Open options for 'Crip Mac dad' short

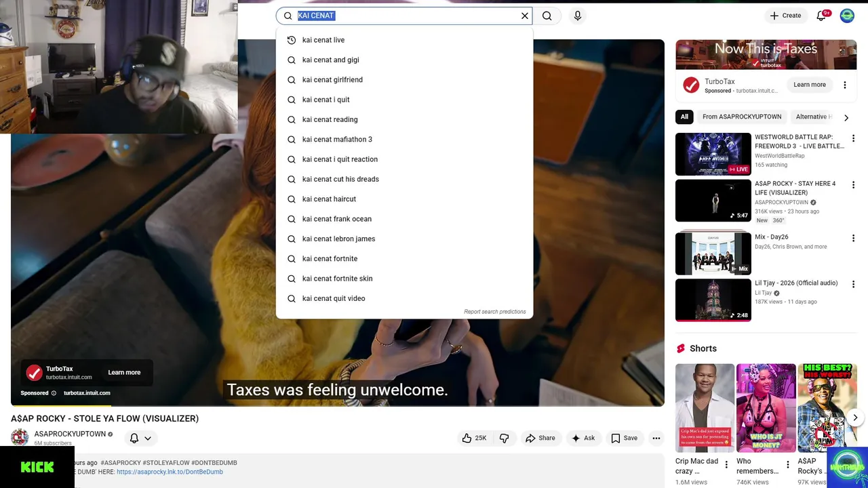point(726,465)
